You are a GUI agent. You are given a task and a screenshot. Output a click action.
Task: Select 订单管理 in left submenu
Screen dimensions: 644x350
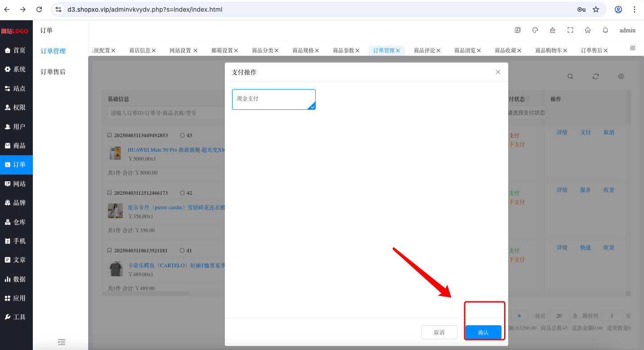(53, 51)
